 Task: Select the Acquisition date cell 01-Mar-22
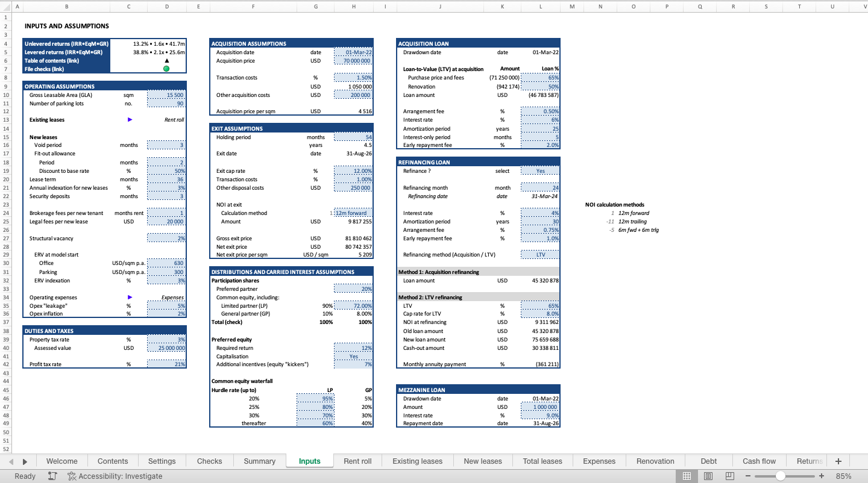[353, 52]
